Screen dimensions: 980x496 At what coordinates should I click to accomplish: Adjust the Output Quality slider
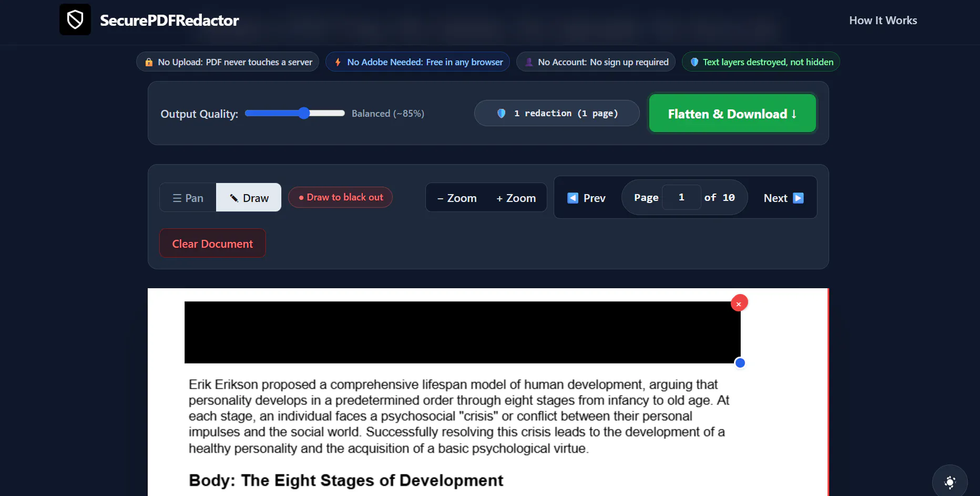tap(295, 113)
